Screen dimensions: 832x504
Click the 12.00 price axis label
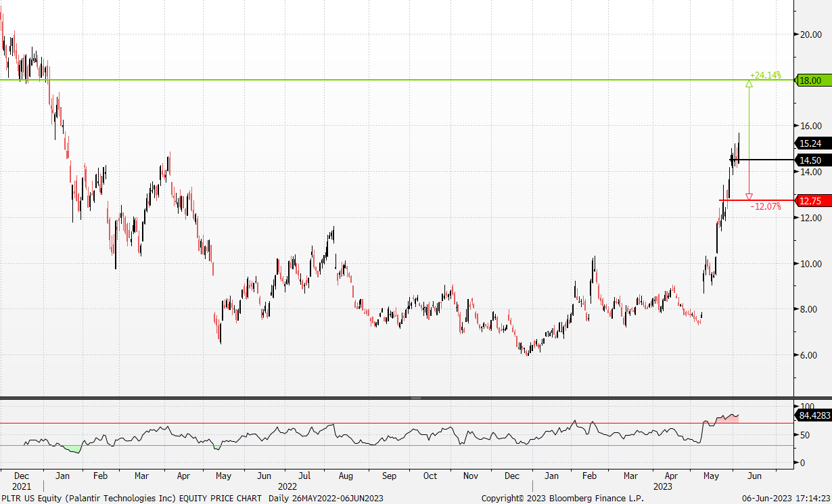(811, 218)
